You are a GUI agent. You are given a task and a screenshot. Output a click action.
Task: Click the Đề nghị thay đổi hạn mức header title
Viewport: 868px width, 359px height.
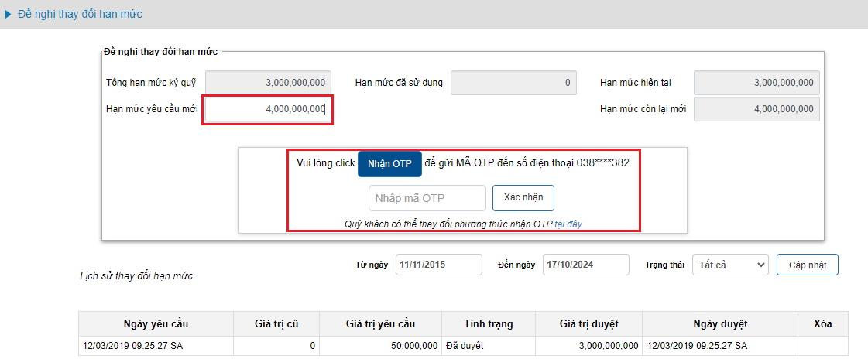tap(81, 15)
